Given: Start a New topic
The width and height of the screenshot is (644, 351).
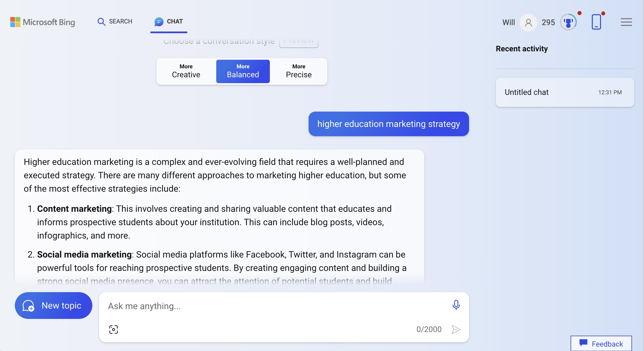Looking at the screenshot, I should (x=54, y=306).
